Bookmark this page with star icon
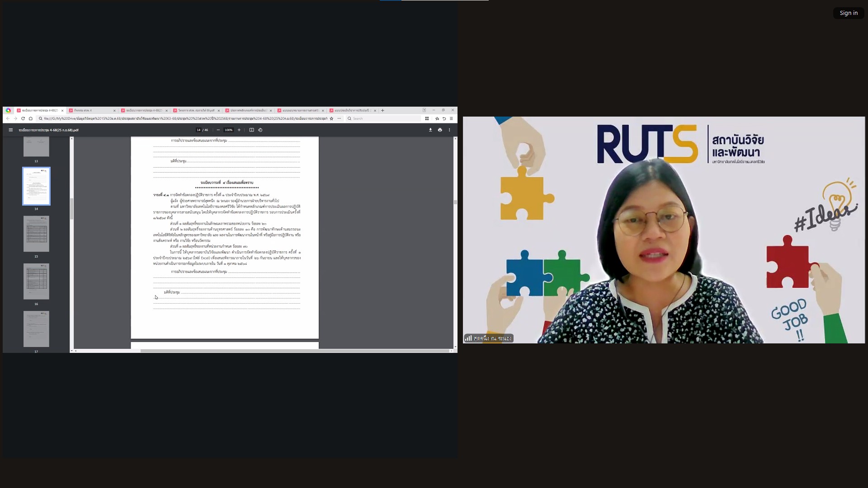Screen dimensions: 868x488 331,119
